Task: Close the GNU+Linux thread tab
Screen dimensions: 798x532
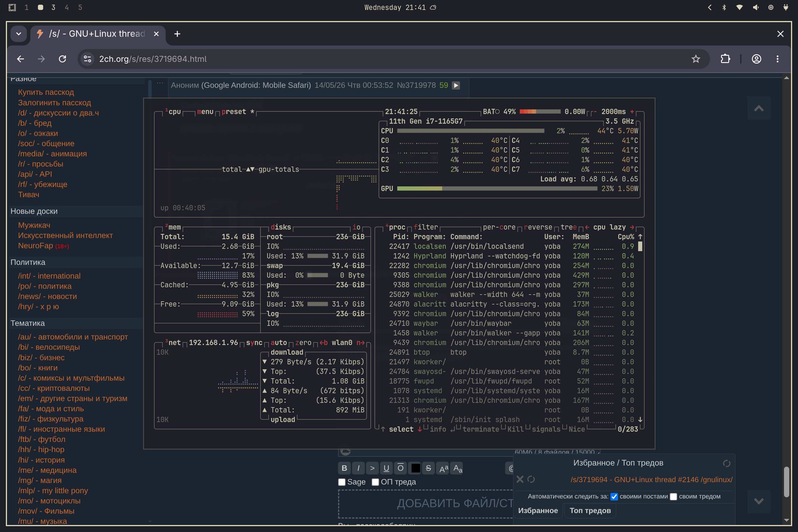Action: point(156,34)
